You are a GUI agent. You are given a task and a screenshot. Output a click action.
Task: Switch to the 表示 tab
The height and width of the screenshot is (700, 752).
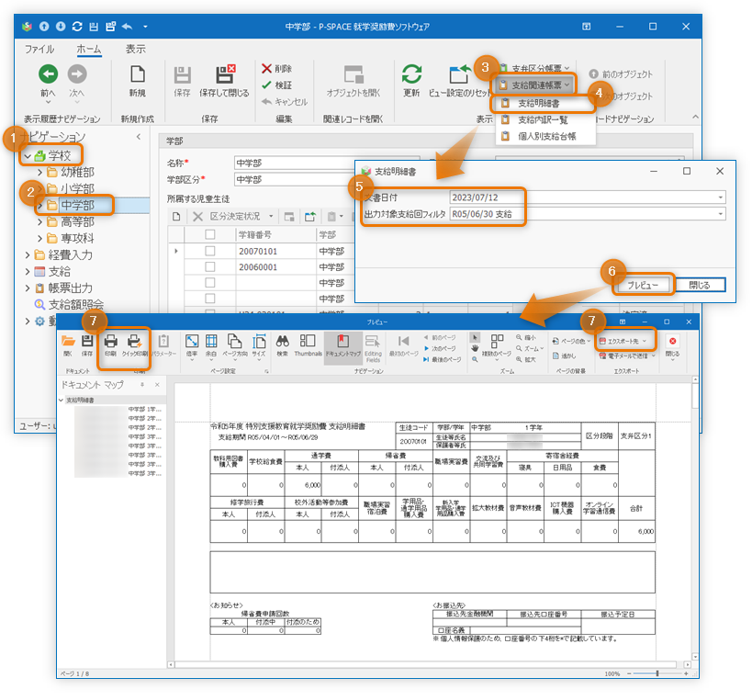[136, 49]
